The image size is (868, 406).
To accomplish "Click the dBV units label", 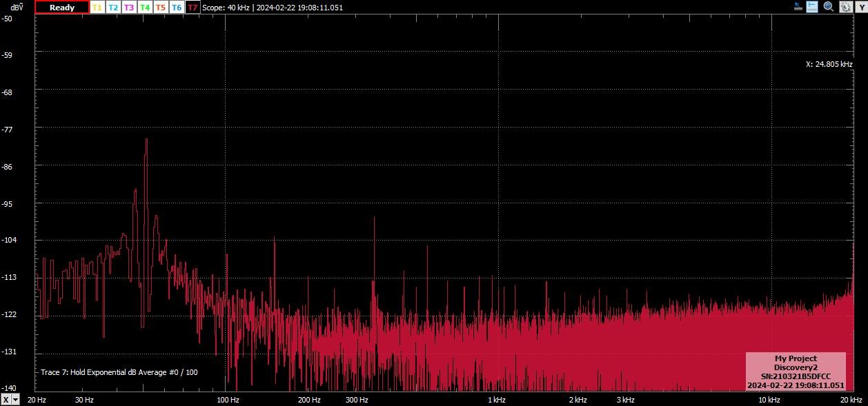I will tap(17, 7).
